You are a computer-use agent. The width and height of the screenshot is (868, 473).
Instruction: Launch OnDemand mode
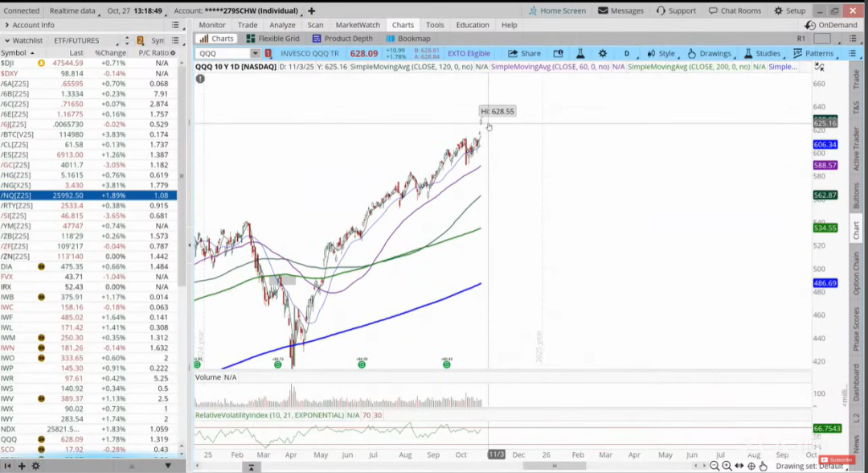(x=831, y=25)
